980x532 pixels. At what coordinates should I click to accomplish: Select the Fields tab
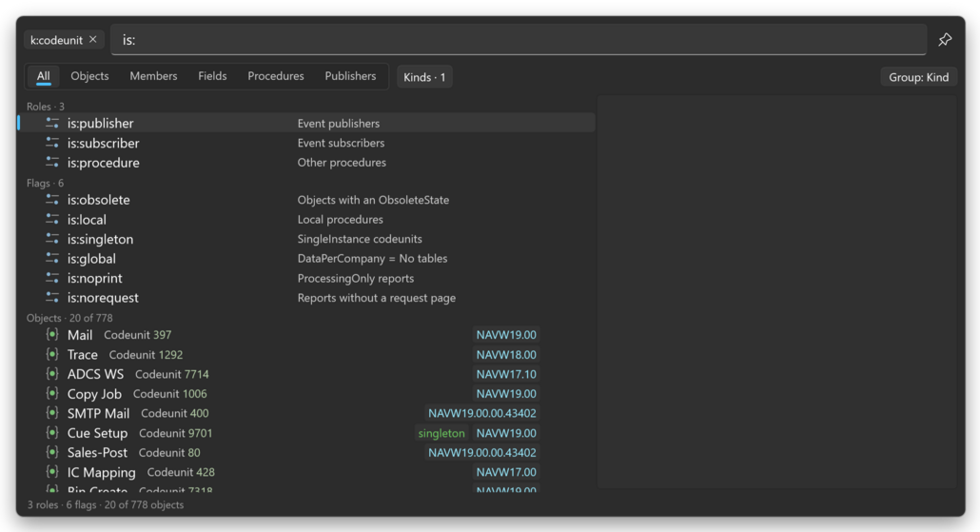[212, 76]
